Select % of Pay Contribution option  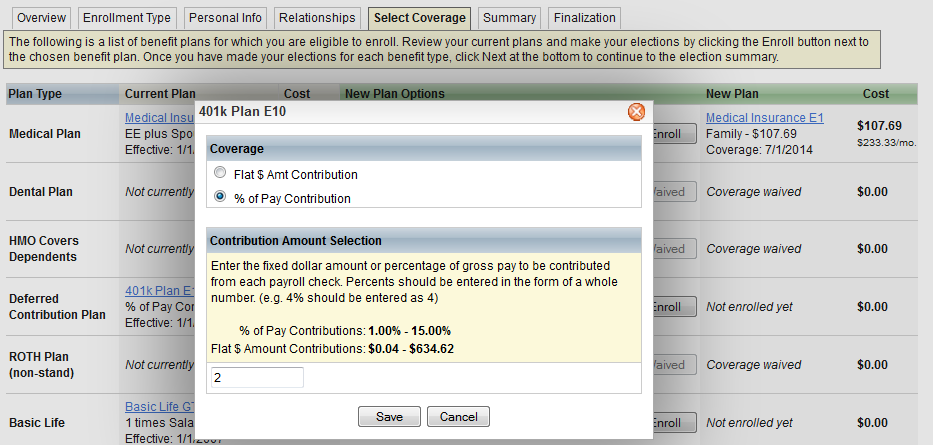coord(220,198)
